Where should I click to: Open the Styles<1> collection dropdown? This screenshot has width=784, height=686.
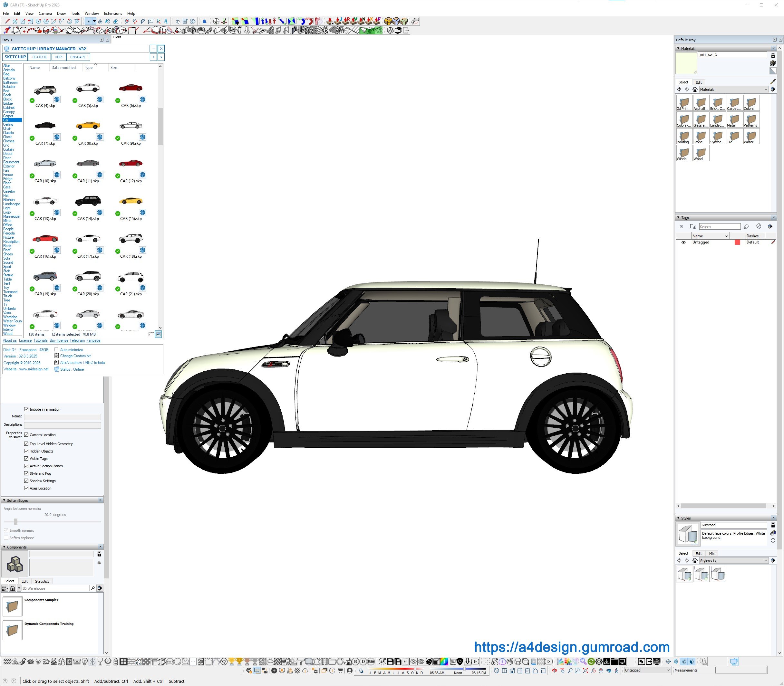(x=733, y=561)
